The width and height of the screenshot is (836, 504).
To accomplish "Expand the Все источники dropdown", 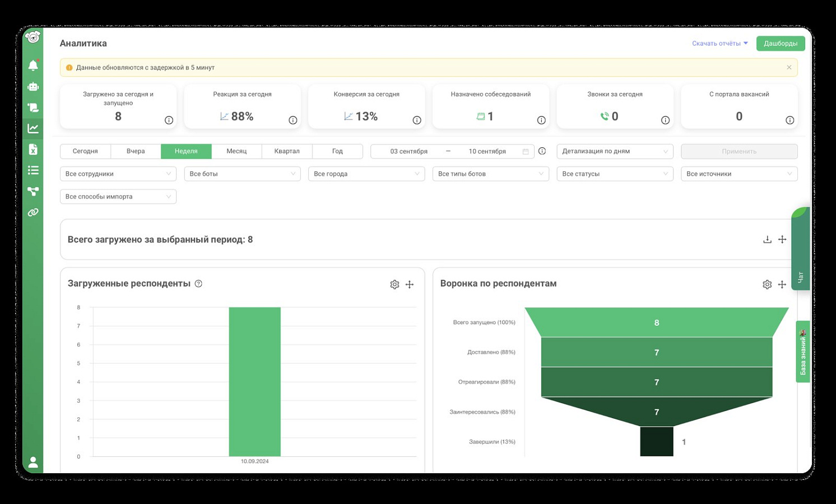I will (739, 174).
